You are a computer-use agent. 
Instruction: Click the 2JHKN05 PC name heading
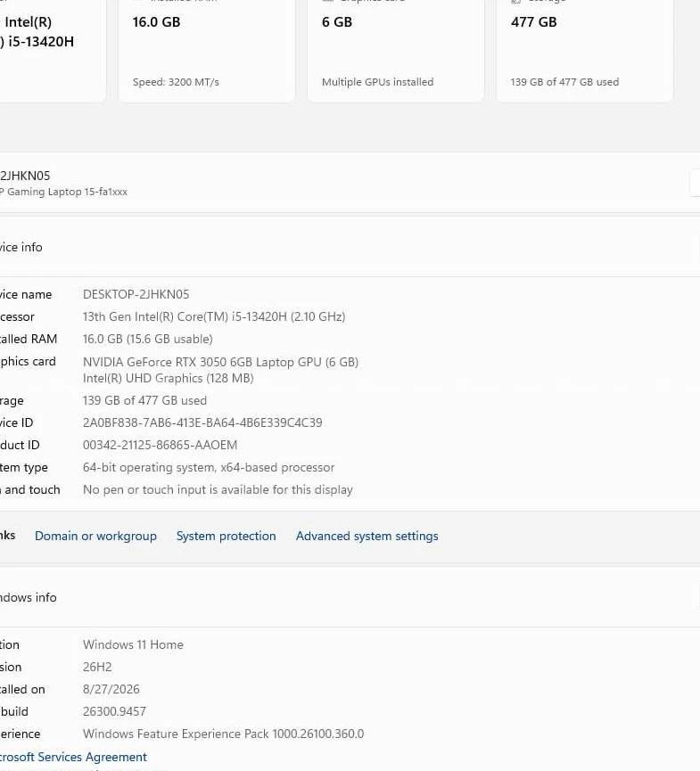(x=25, y=176)
